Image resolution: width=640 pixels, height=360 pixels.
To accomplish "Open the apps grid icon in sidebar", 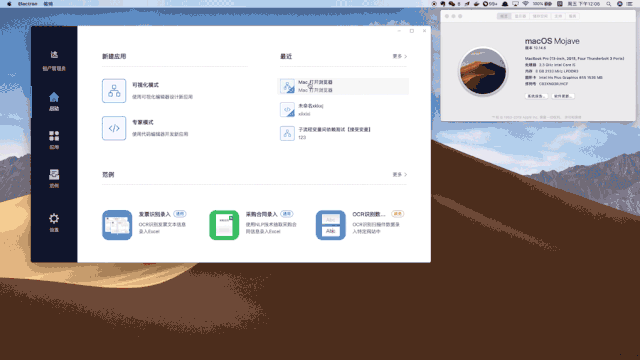I will tap(54, 140).
